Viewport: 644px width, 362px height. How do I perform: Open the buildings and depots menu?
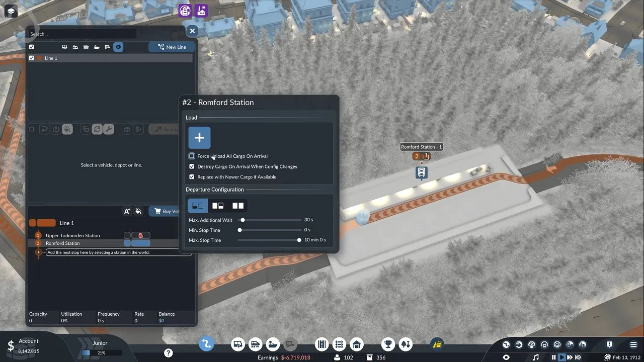pos(357,344)
